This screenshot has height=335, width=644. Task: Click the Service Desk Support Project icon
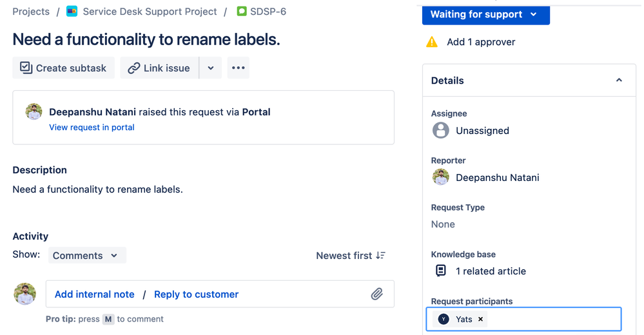[72, 12]
